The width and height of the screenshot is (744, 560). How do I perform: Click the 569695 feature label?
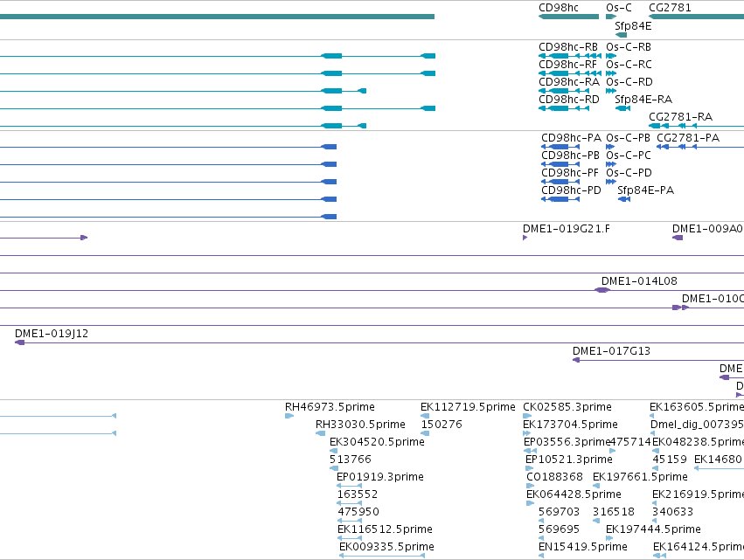[x=559, y=529]
